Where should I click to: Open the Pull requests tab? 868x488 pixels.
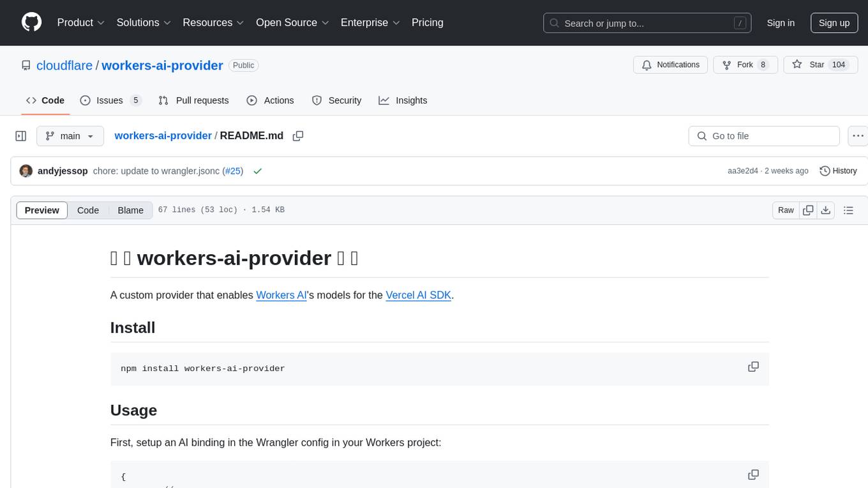(x=193, y=100)
